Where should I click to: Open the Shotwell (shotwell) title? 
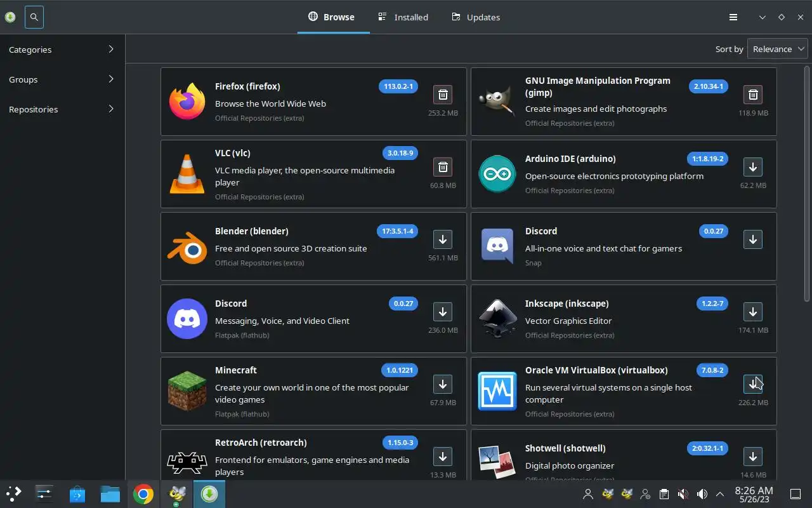point(565,448)
